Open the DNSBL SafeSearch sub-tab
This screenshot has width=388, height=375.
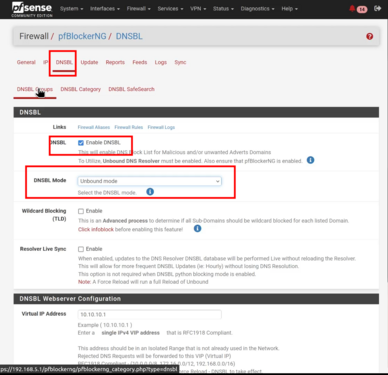point(131,89)
